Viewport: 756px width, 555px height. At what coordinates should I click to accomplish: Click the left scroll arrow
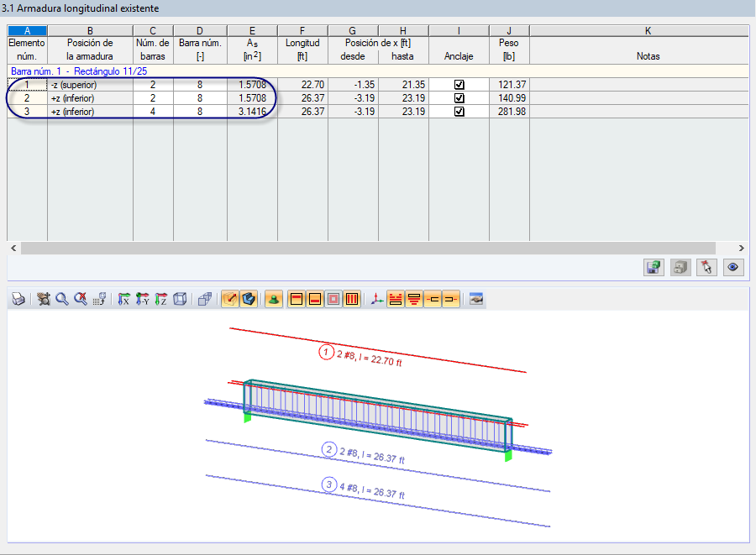[x=12, y=249]
